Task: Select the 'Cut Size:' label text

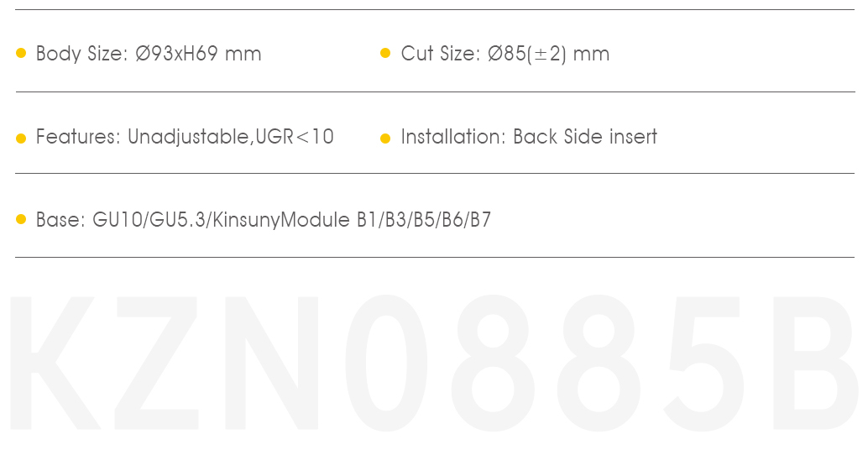Action: click(x=441, y=54)
